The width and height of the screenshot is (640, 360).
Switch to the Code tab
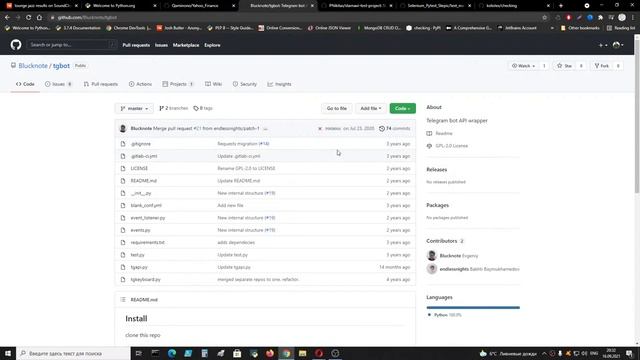coord(25,84)
